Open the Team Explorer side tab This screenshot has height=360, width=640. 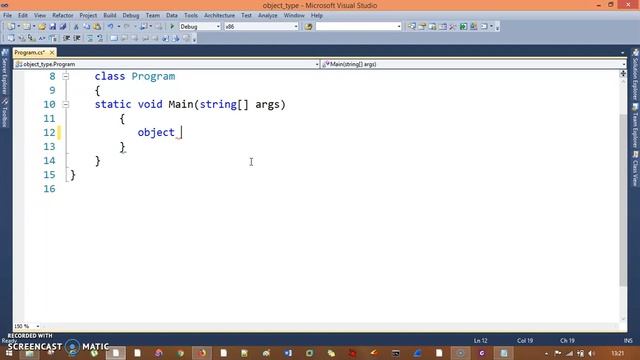635,127
